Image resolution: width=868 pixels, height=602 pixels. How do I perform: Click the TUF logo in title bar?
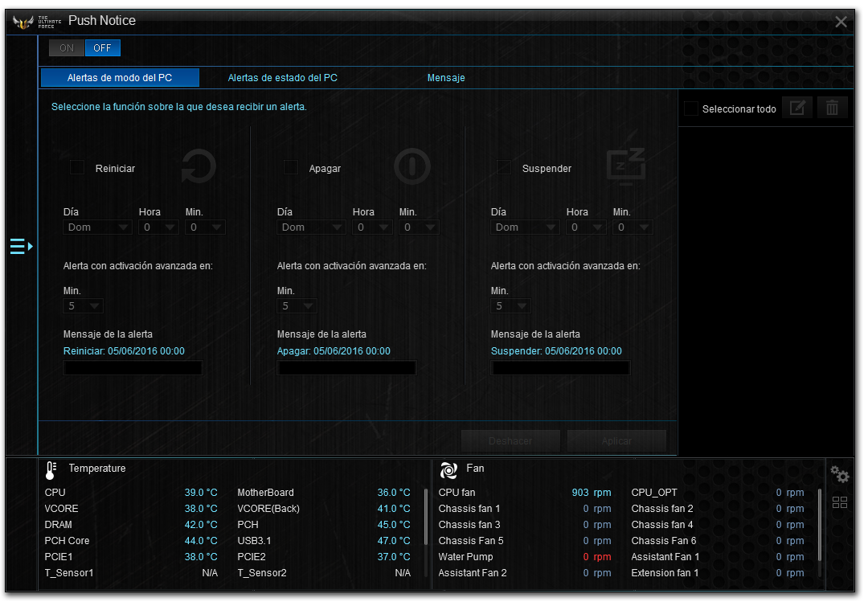click(x=23, y=23)
